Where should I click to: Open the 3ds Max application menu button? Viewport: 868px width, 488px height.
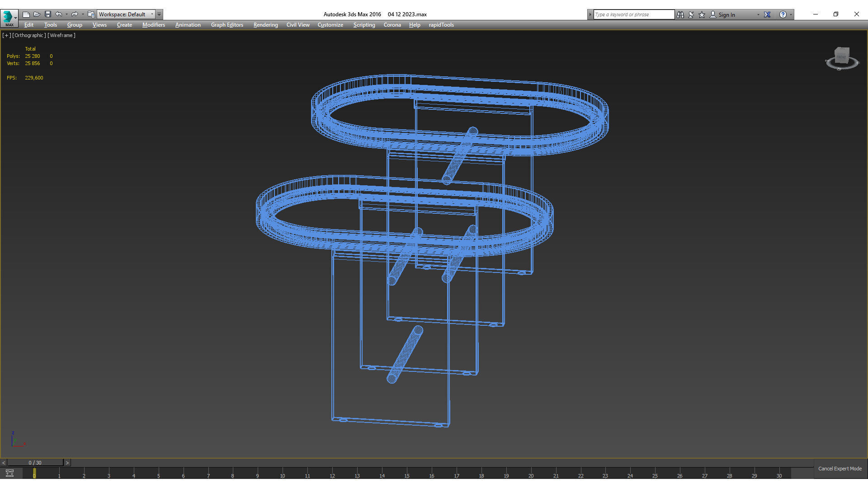(9, 18)
